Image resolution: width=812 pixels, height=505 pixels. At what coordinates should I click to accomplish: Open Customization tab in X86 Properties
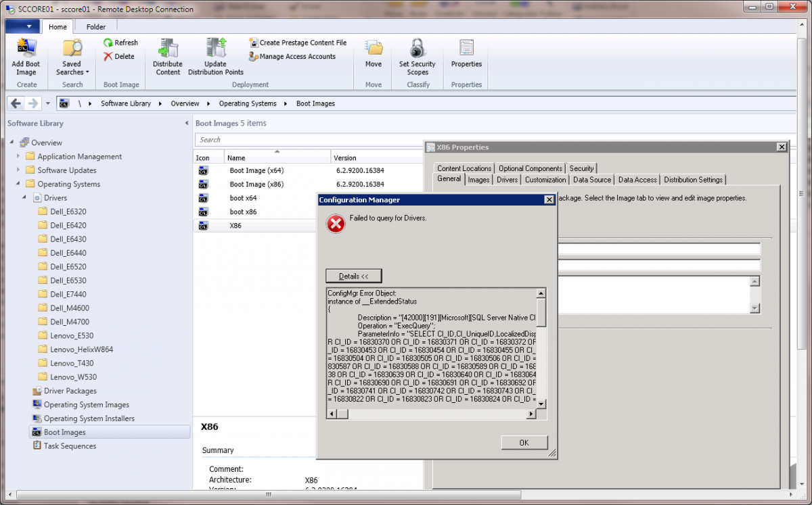(545, 180)
